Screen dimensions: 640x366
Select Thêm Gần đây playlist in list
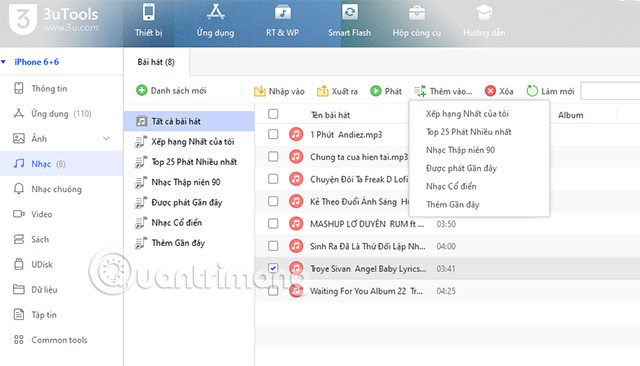pyautogui.click(x=189, y=243)
